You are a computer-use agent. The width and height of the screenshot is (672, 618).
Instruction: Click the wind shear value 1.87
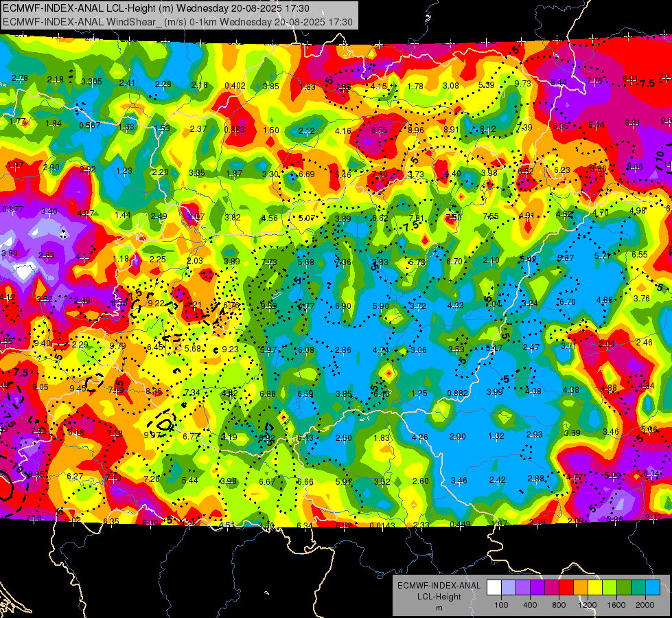click(234, 174)
